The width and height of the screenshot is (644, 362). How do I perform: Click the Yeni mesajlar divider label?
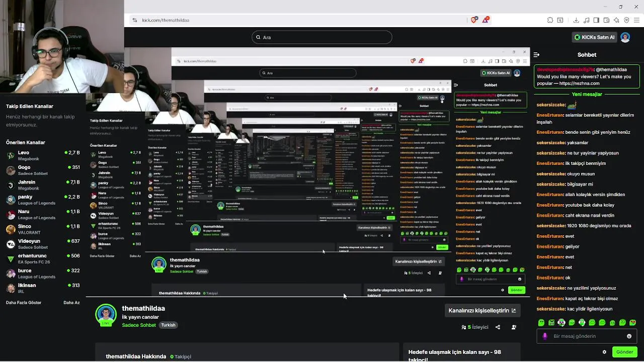[587, 95]
